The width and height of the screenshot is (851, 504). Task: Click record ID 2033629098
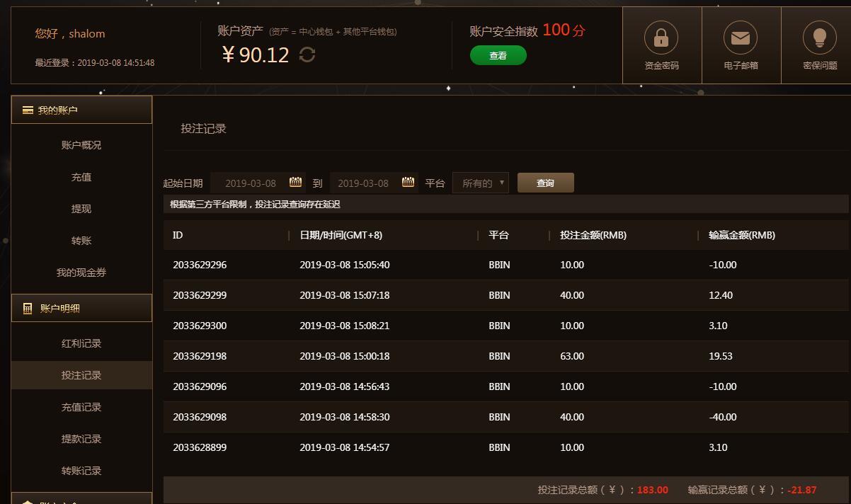200,417
